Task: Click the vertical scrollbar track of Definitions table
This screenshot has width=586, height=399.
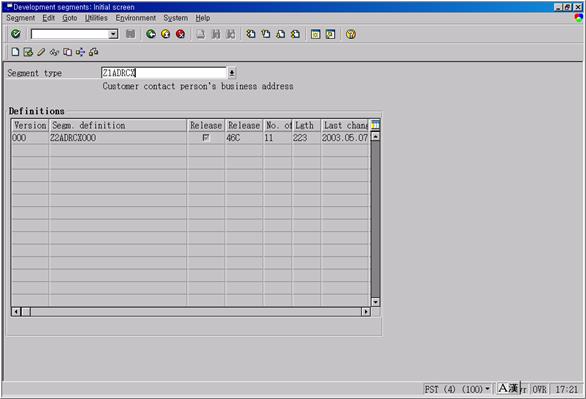Action: [x=375, y=219]
